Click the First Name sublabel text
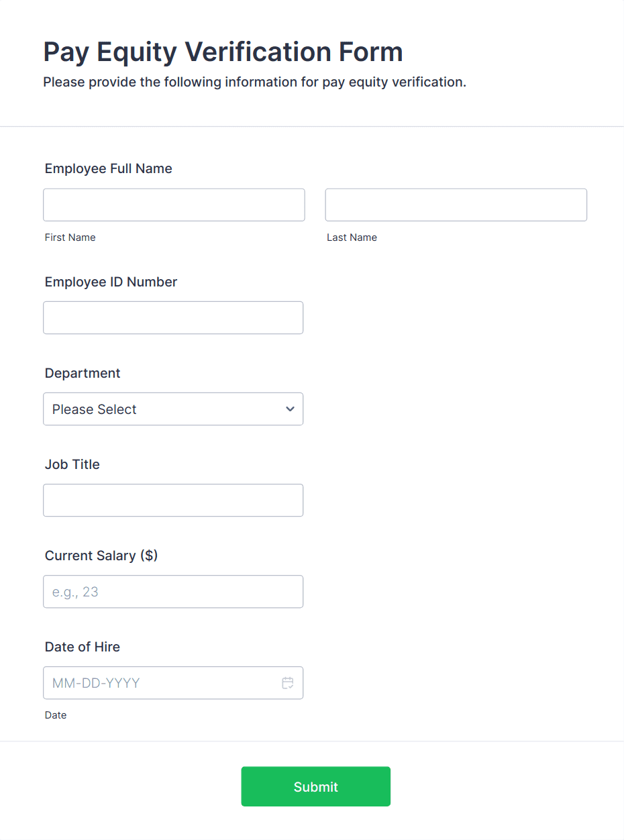Viewport: 624px width, 840px height. [x=70, y=238]
